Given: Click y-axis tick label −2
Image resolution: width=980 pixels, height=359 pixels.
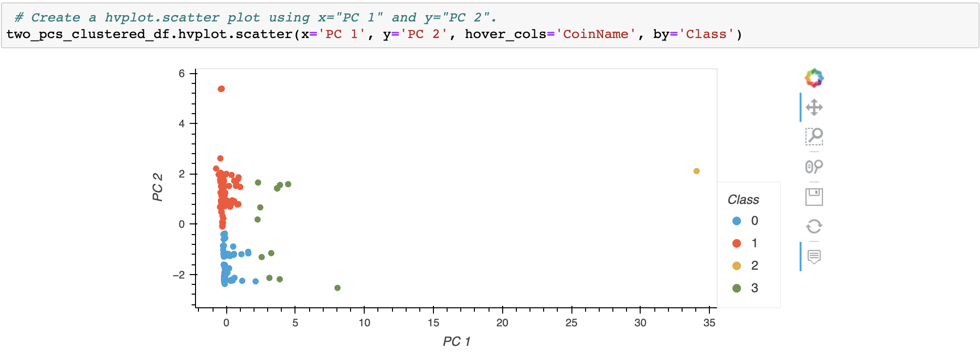Looking at the screenshot, I should (x=179, y=275).
